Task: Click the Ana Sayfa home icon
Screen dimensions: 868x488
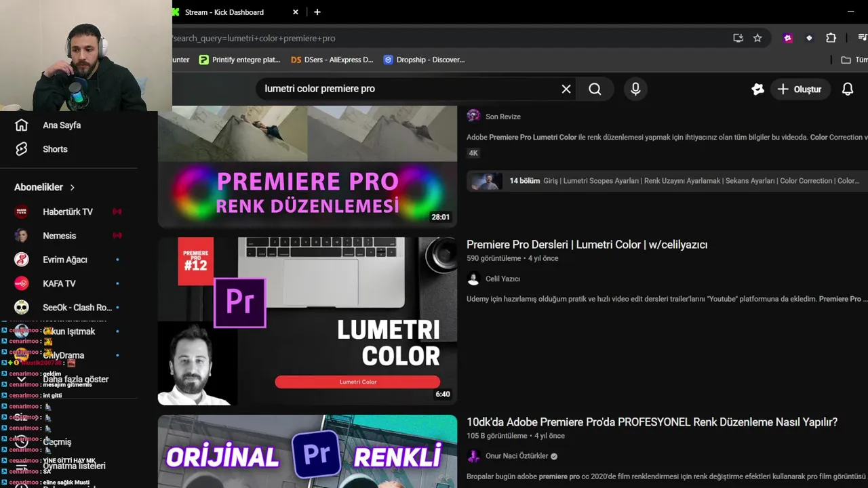Action: click(x=22, y=125)
